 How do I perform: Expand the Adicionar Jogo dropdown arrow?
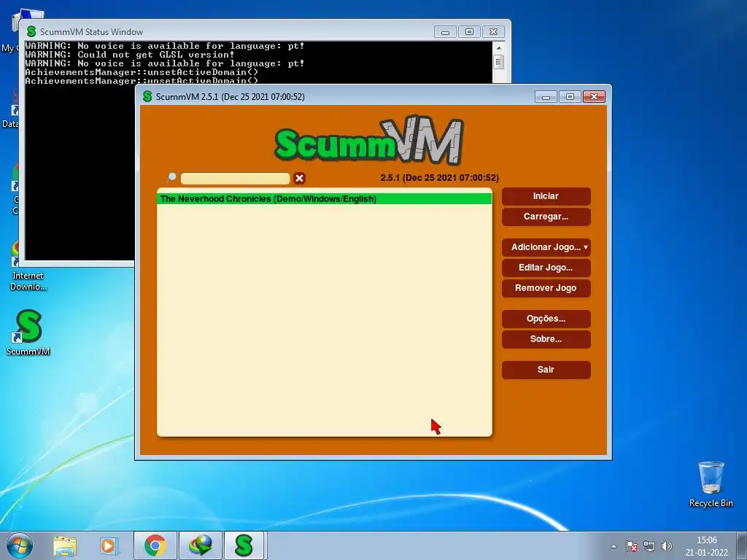pyautogui.click(x=586, y=247)
